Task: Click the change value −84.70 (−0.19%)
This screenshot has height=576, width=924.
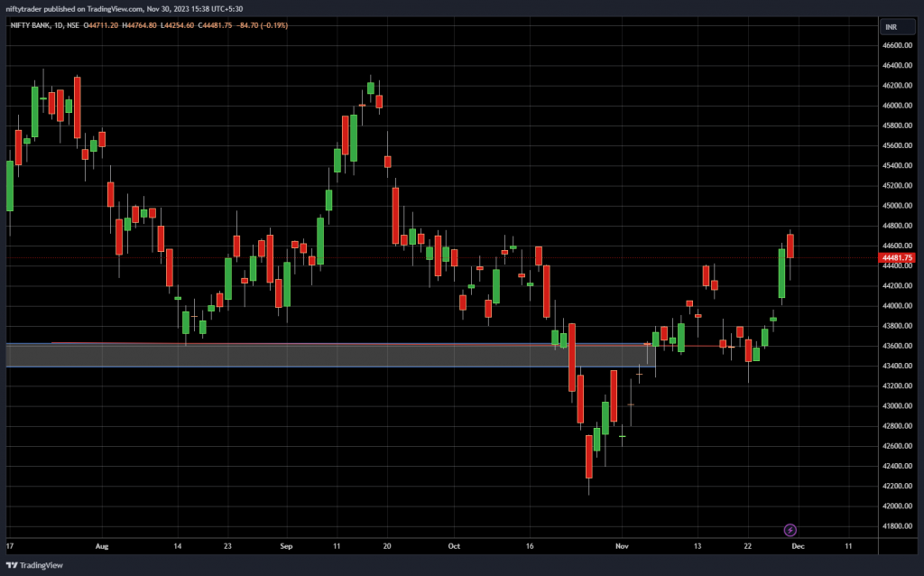Action: tap(262, 25)
